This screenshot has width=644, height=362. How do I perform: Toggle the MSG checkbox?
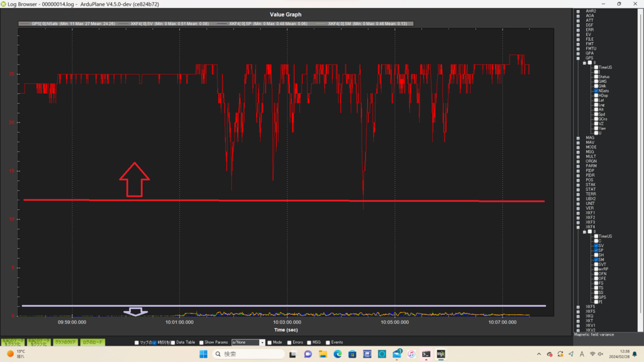pyautogui.click(x=309, y=343)
